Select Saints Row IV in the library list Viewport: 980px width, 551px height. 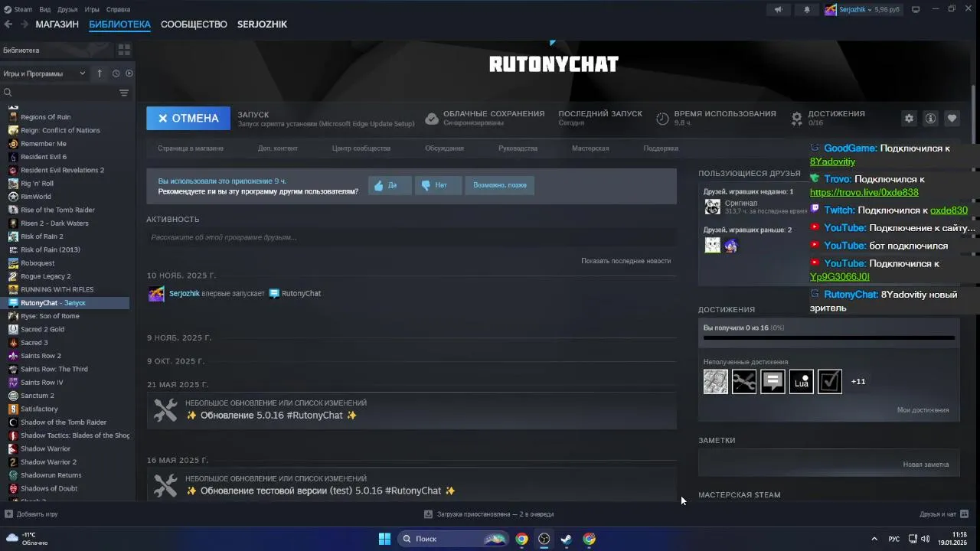(41, 383)
